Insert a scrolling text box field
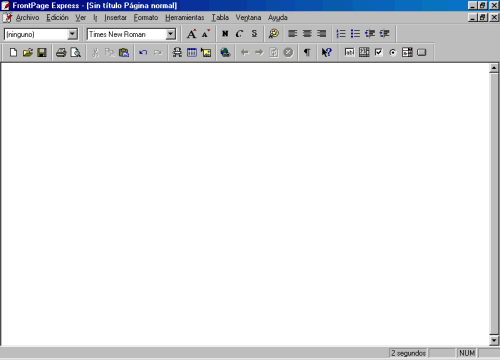500x360 pixels. (364, 53)
